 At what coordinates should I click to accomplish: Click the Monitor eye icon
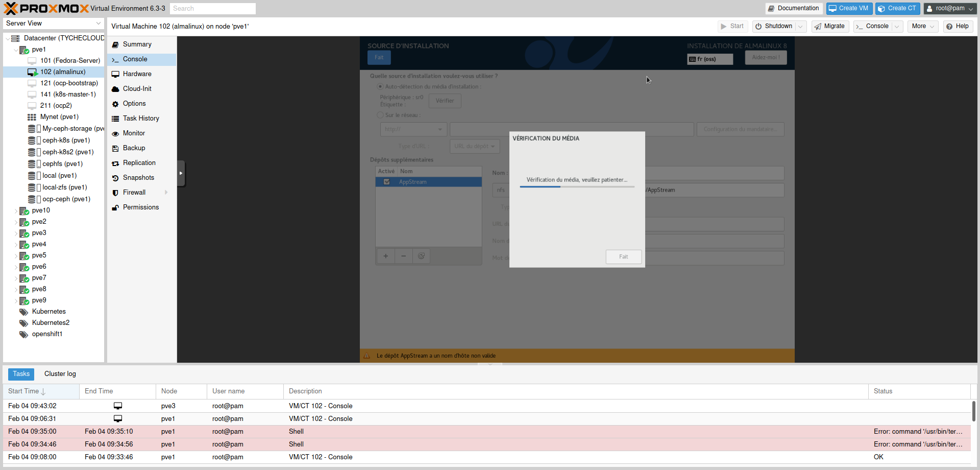(x=115, y=133)
